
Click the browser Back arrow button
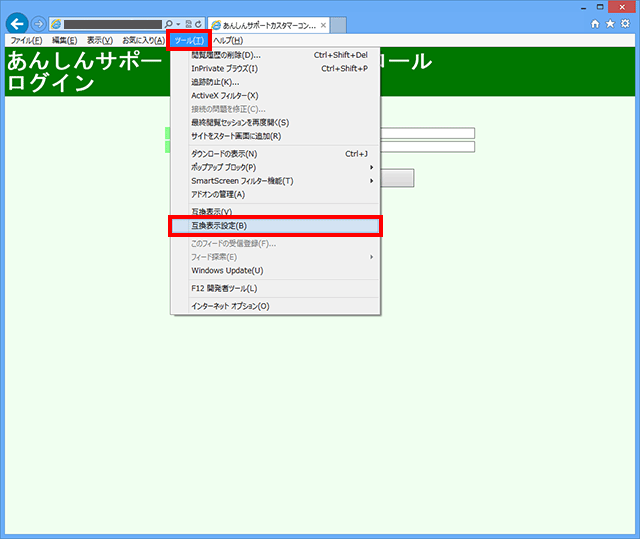(17, 23)
